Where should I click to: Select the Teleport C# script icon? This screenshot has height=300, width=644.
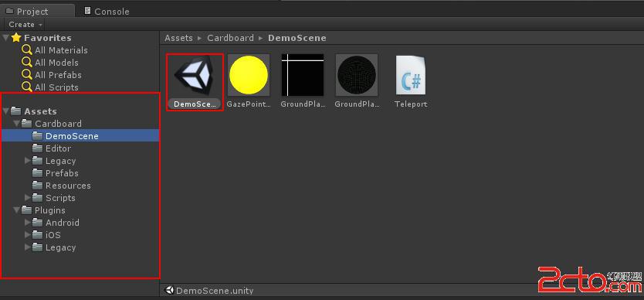411,75
